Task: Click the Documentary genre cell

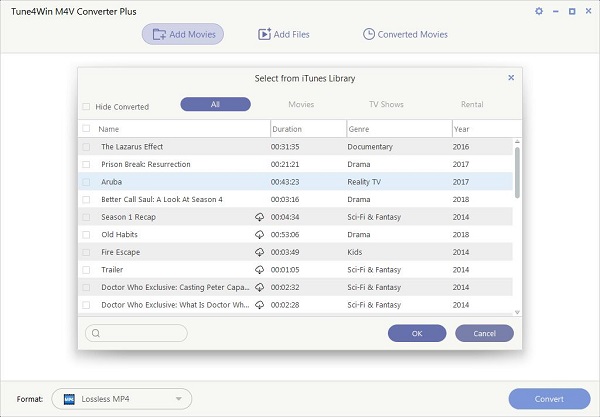Action: (370, 147)
